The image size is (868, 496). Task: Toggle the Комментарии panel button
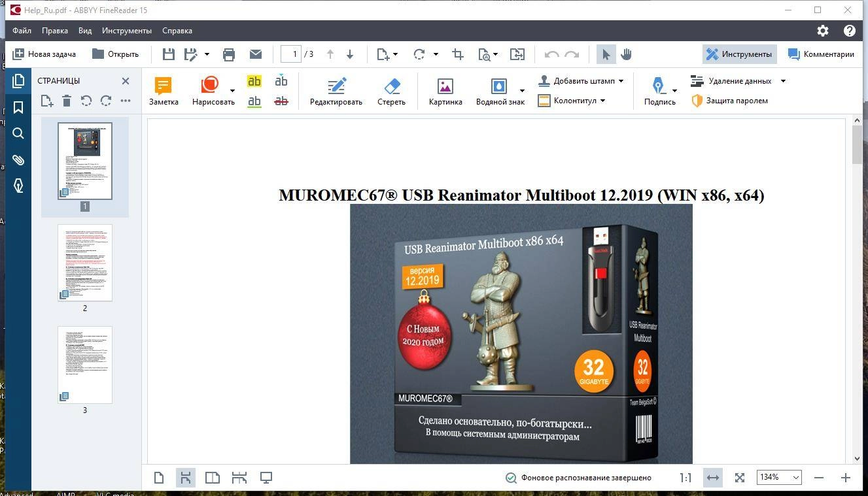click(822, 54)
